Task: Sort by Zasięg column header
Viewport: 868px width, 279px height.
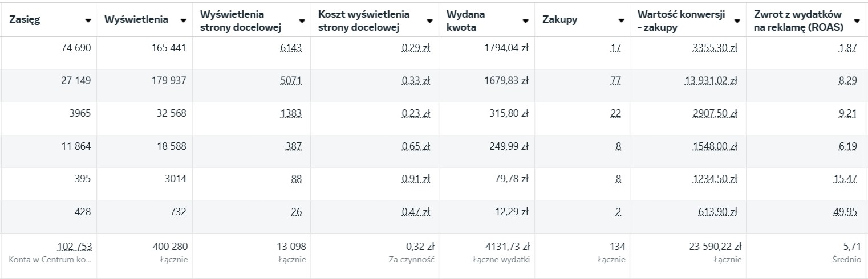Action: tap(26, 20)
